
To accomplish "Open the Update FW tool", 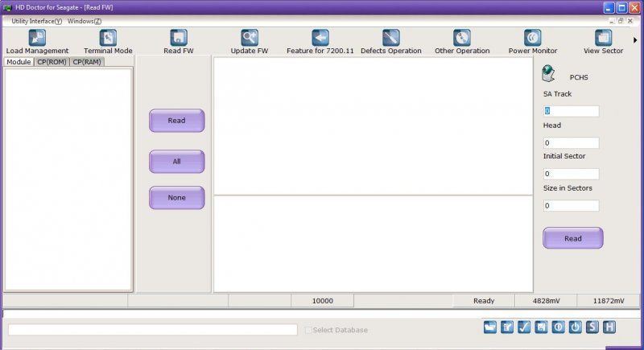I will (250, 42).
